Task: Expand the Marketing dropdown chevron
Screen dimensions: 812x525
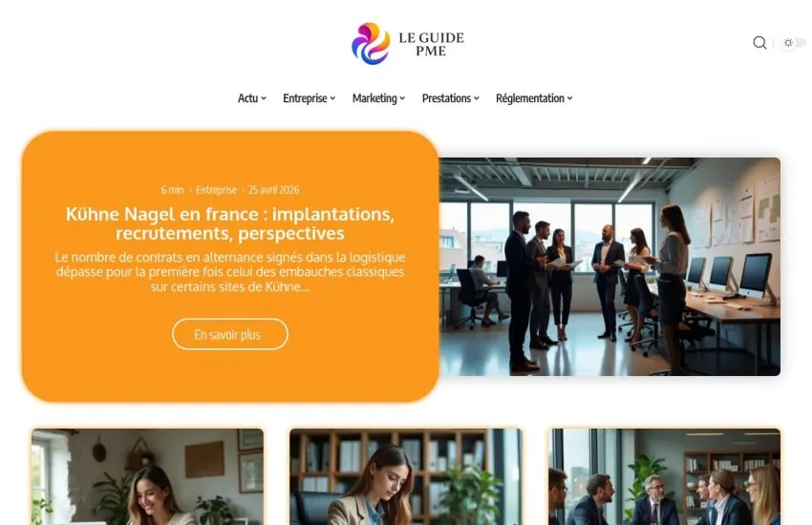Action: click(x=402, y=98)
